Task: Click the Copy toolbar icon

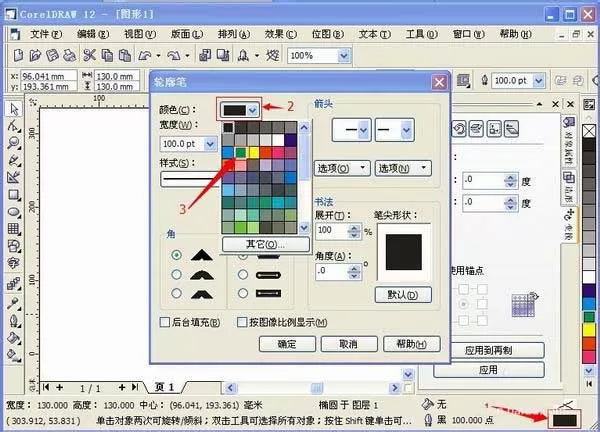Action: 107,55
